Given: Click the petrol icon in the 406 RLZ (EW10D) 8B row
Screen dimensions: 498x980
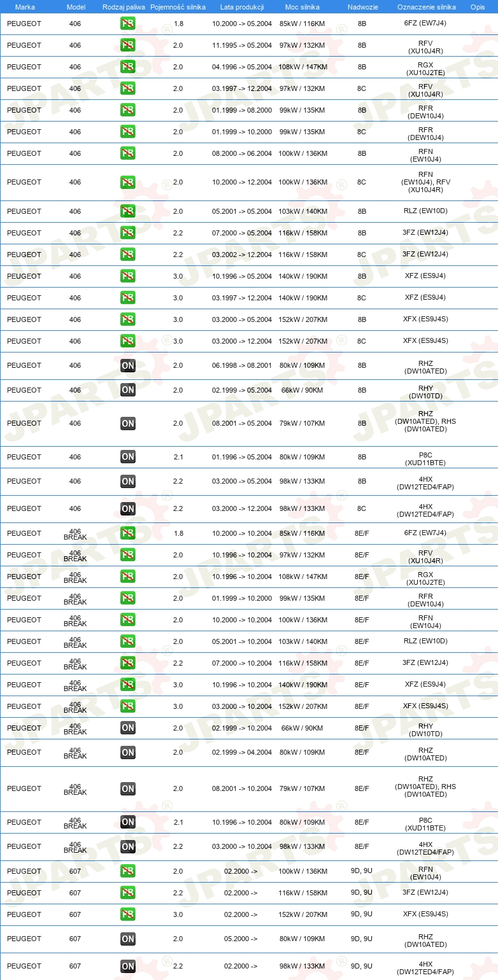Looking at the screenshot, I should (128, 211).
